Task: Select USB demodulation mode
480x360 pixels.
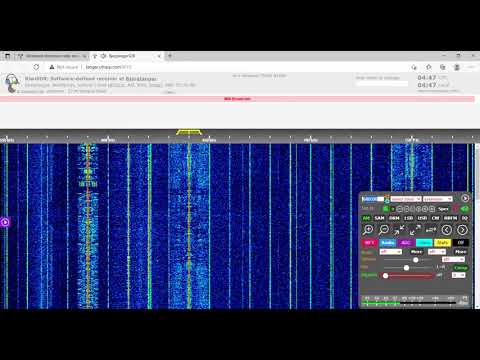Action: click(x=422, y=218)
